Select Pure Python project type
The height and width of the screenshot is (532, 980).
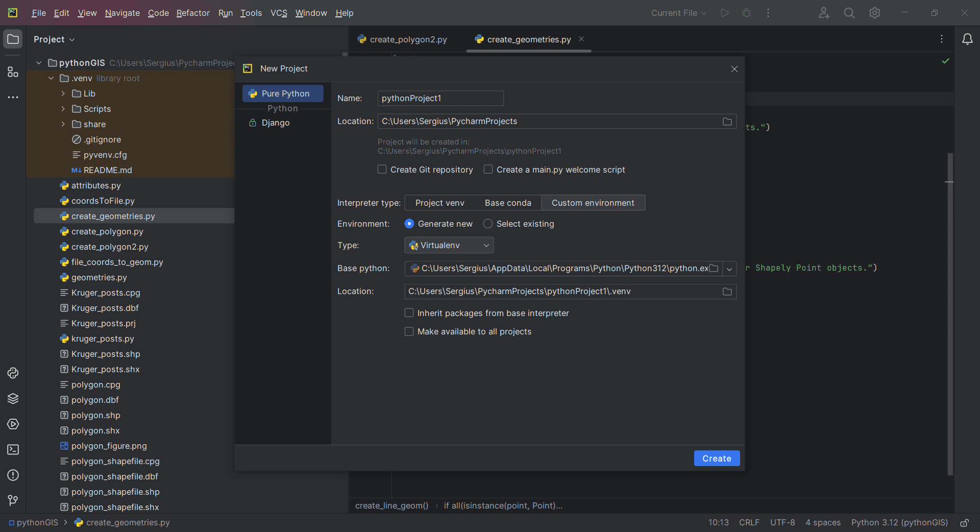pyautogui.click(x=283, y=93)
